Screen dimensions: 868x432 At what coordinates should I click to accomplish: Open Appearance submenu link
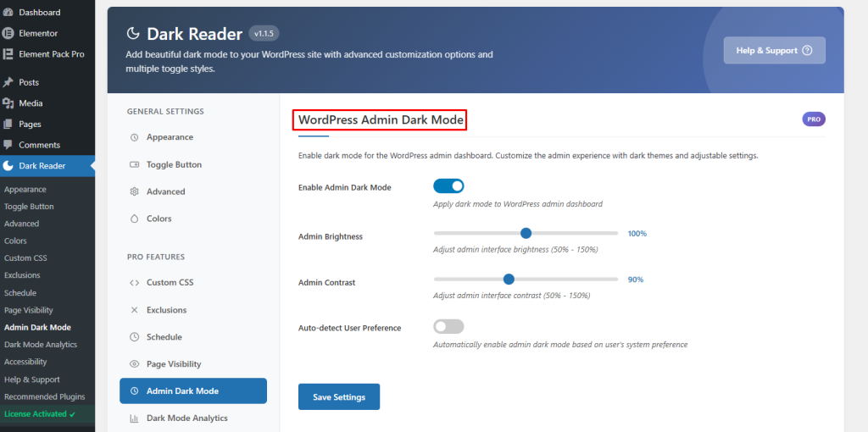(x=25, y=190)
